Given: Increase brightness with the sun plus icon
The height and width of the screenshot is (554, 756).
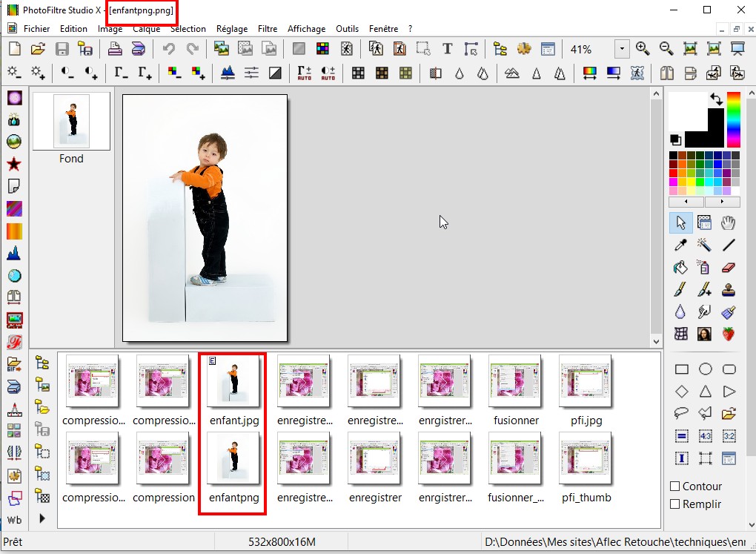Looking at the screenshot, I should tap(38, 73).
